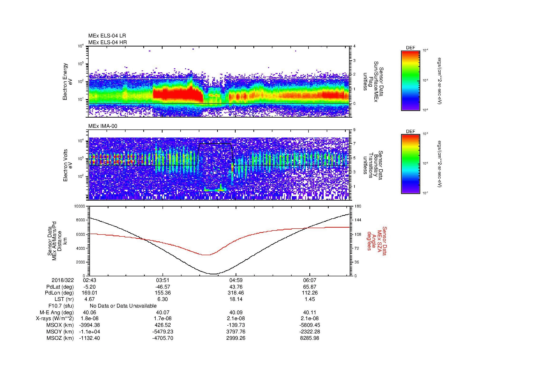Select the MSOY value "-5479.23"
This screenshot has height=392, width=555.
(x=163, y=332)
